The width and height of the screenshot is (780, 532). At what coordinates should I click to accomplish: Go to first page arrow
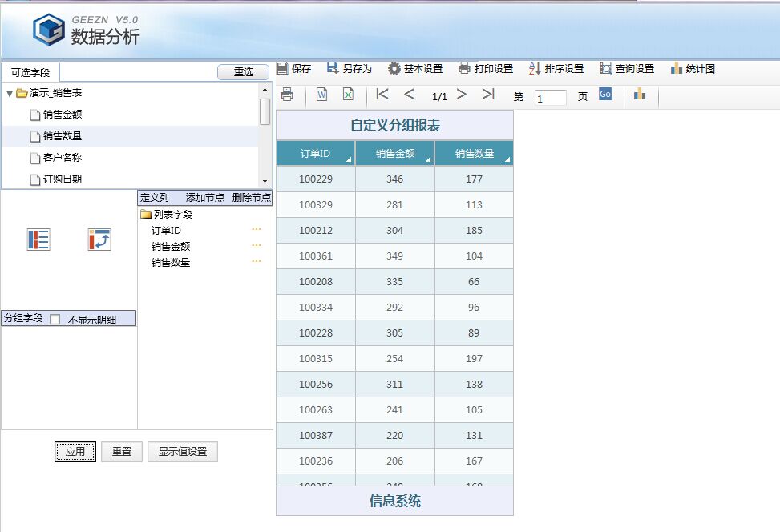tap(382, 94)
